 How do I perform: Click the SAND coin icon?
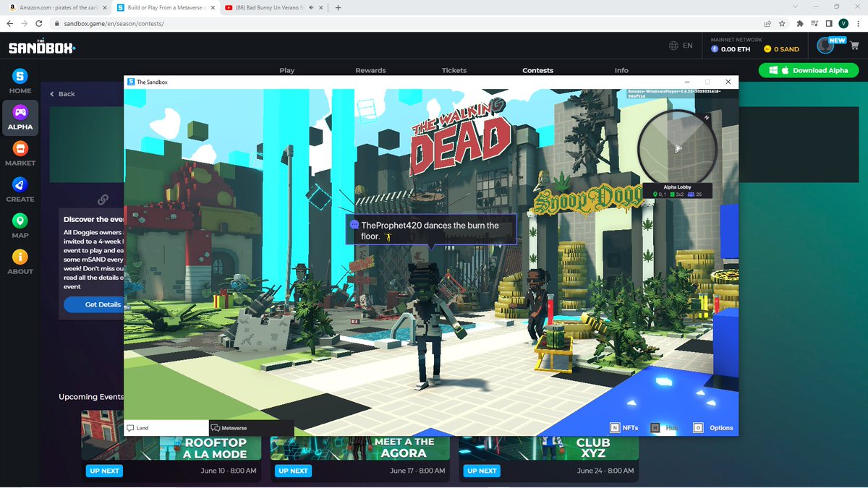tap(767, 49)
